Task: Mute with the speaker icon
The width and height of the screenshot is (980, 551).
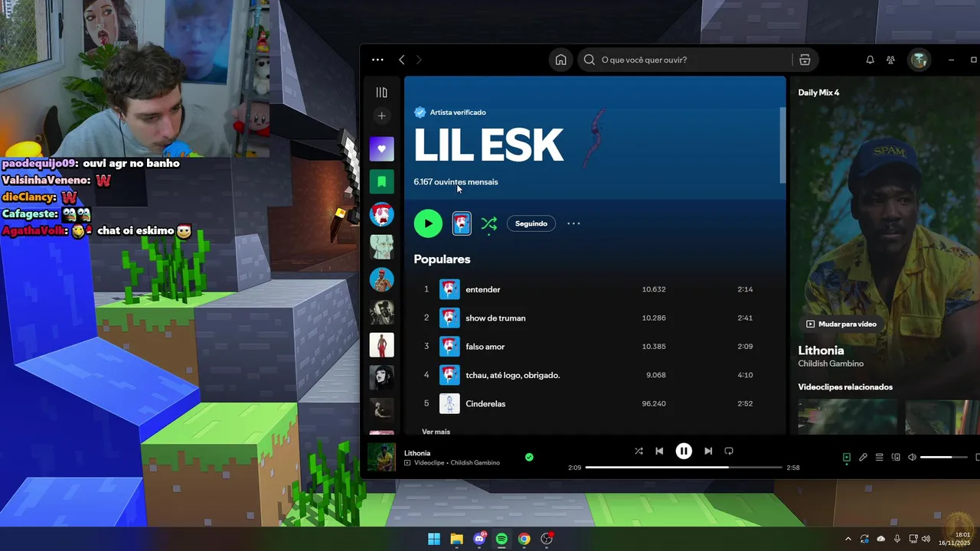Action: click(912, 457)
